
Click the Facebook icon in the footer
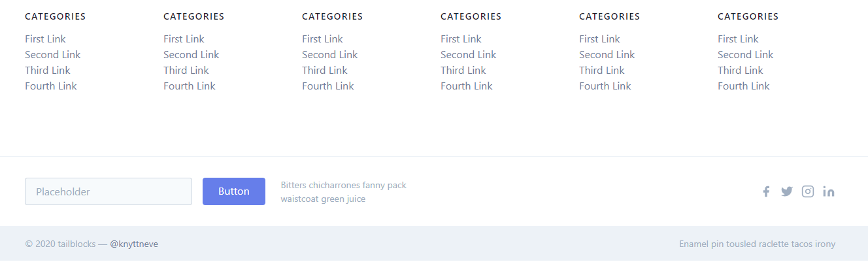coord(766,191)
